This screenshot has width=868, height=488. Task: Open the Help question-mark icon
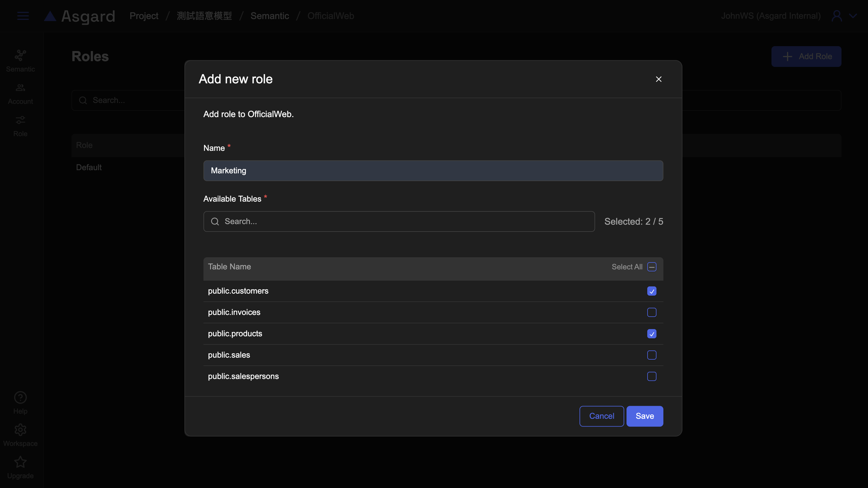point(20,398)
